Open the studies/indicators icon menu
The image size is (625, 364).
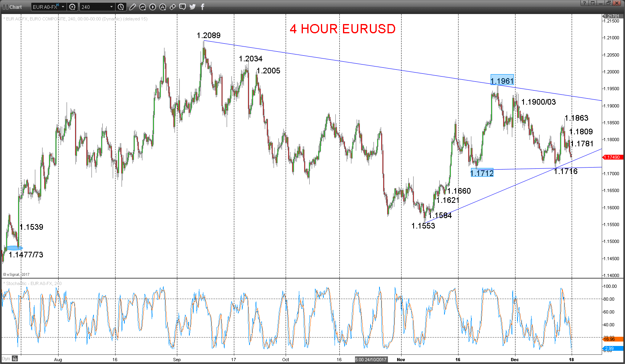coord(142,7)
